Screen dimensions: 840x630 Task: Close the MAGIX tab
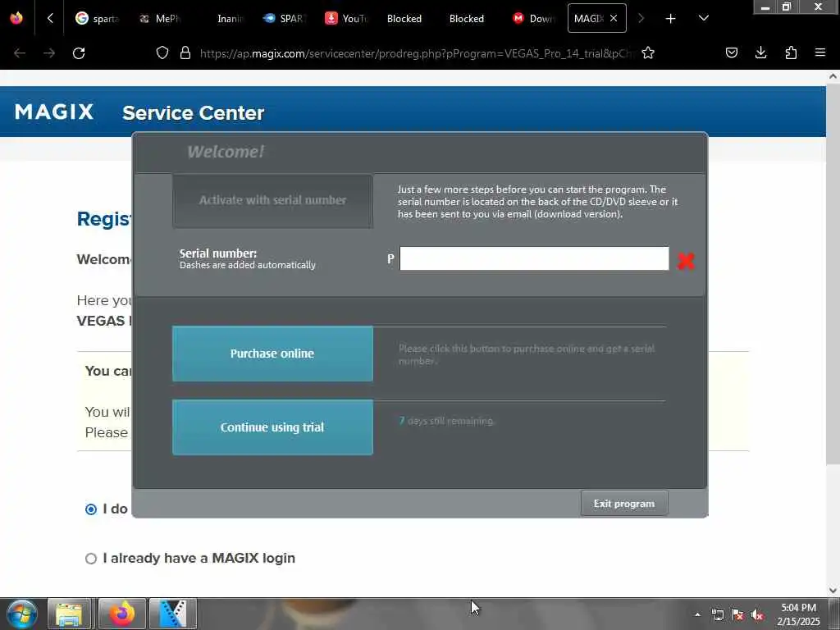(614, 18)
